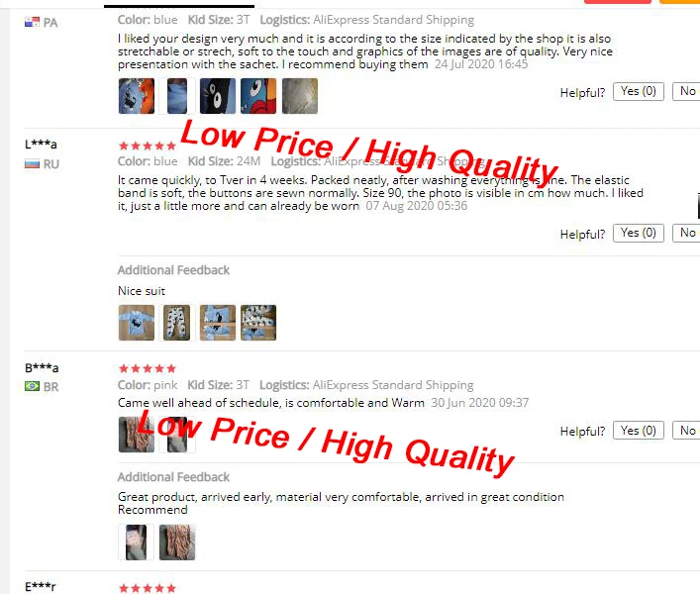Vote Yes (0) on B***a's review
This screenshot has height=594, width=700.
point(638,431)
